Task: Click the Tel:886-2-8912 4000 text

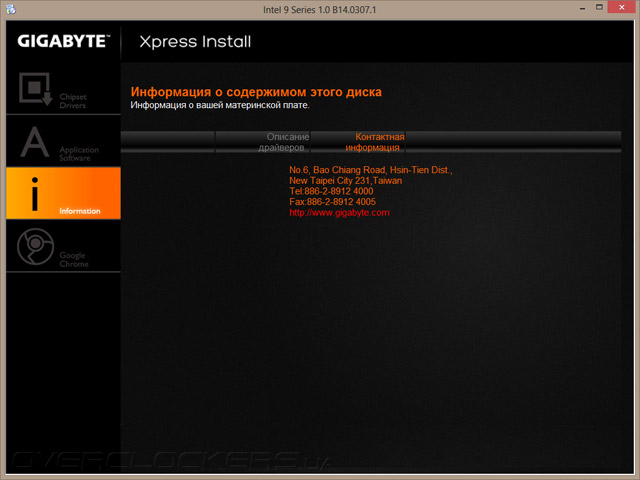Action: pyautogui.click(x=331, y=191)
